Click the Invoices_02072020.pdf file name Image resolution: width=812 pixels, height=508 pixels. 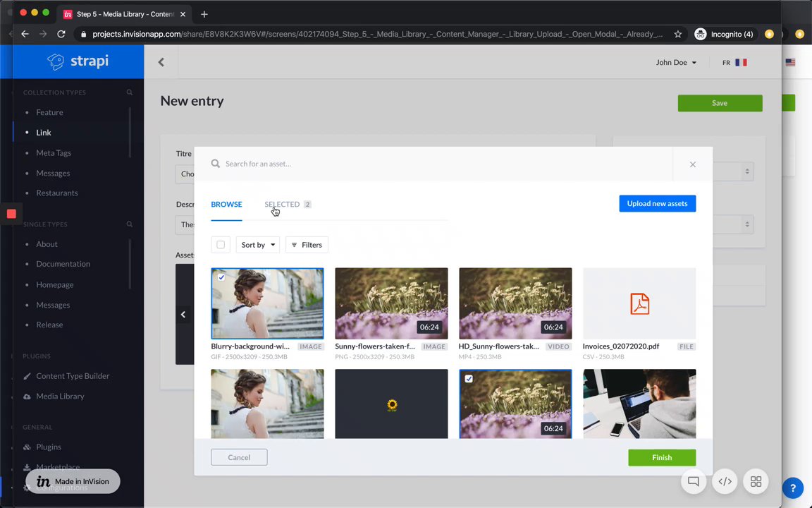coord(621,346)
